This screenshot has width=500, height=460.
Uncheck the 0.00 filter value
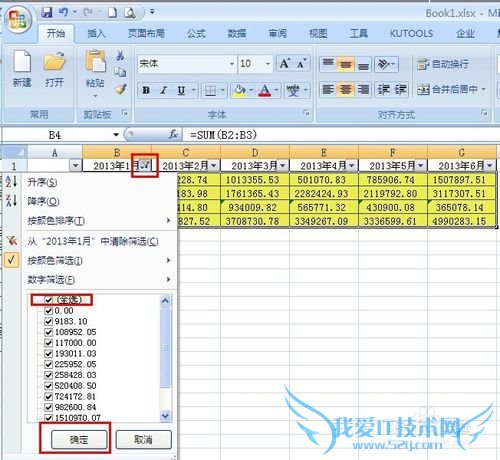49,311
